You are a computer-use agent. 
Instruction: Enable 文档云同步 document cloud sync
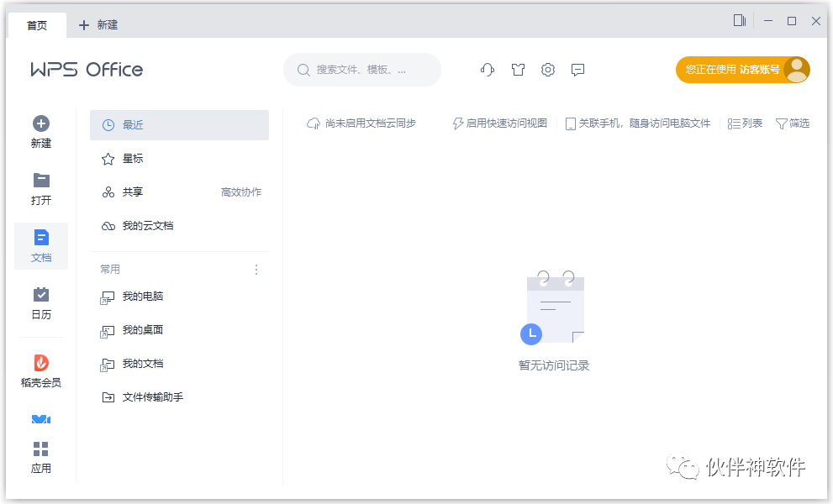pos(361,122)
